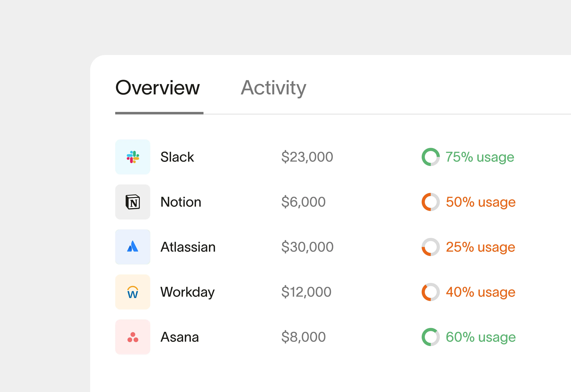Select the Workday row label

click(187, 292)
